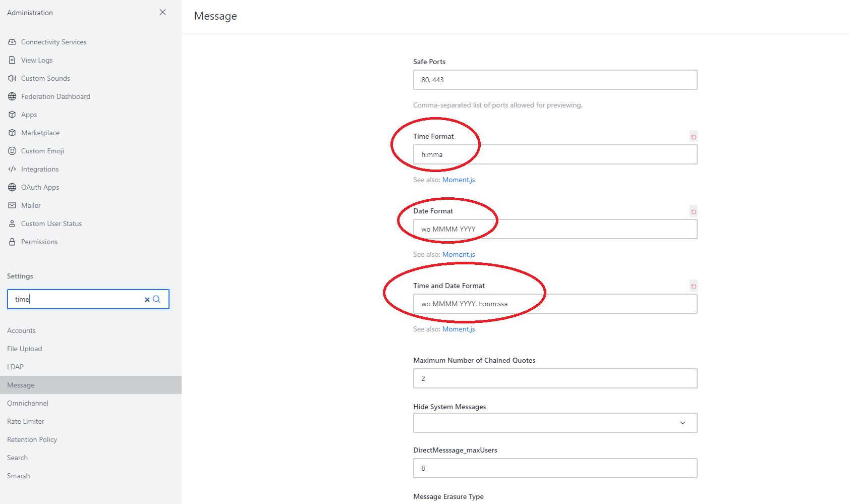Open the Integrations panel
The height and width of the screenshot is (504, 849).
click(39, 169)
